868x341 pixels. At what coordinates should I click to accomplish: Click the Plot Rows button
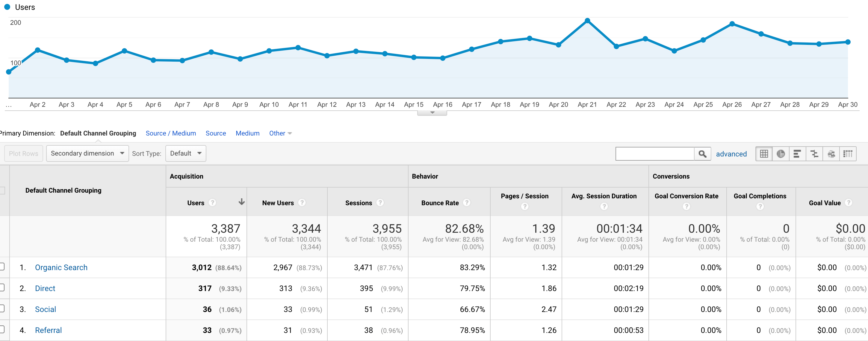click(x=24, y=153)
